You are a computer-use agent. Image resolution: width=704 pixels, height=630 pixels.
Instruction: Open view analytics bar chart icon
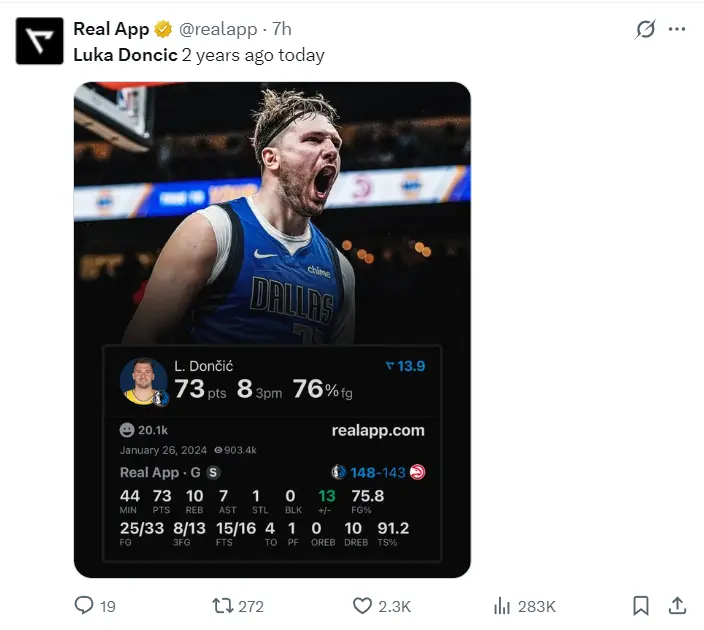502,605
